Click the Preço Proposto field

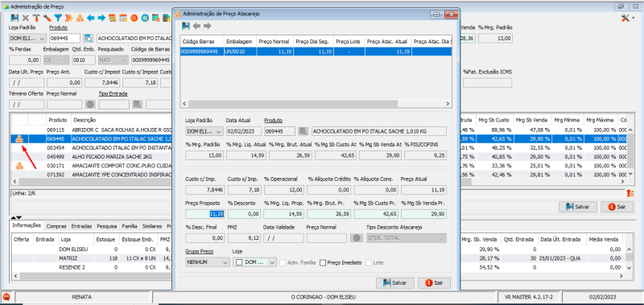pyautogui.click(x=205, y=214)
